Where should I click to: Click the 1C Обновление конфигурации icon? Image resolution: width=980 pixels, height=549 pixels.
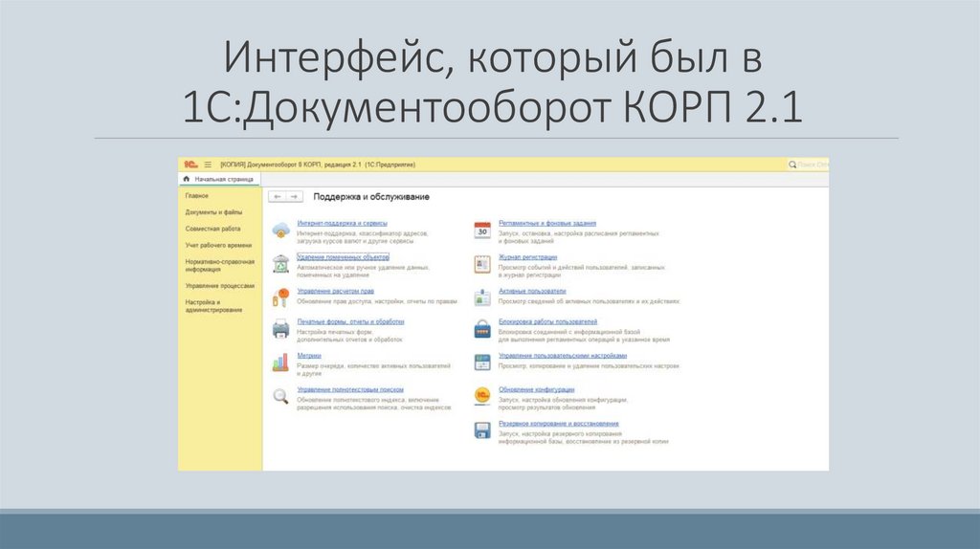[x=482, y=395]
